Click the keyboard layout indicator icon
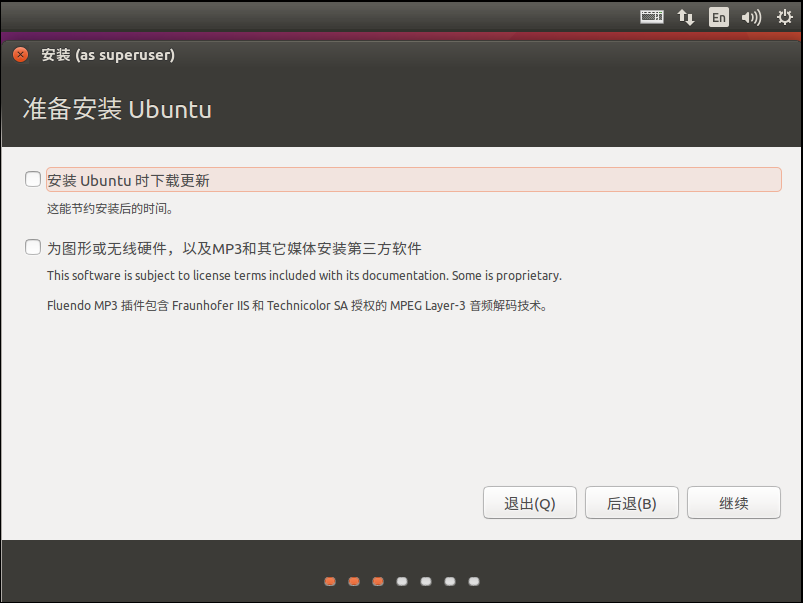 point(651,17)
